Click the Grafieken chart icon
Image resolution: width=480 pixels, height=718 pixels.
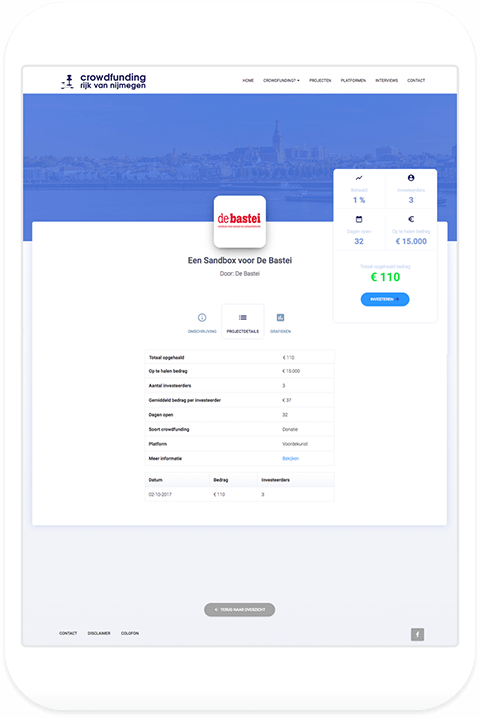click(x=280, y=317)
